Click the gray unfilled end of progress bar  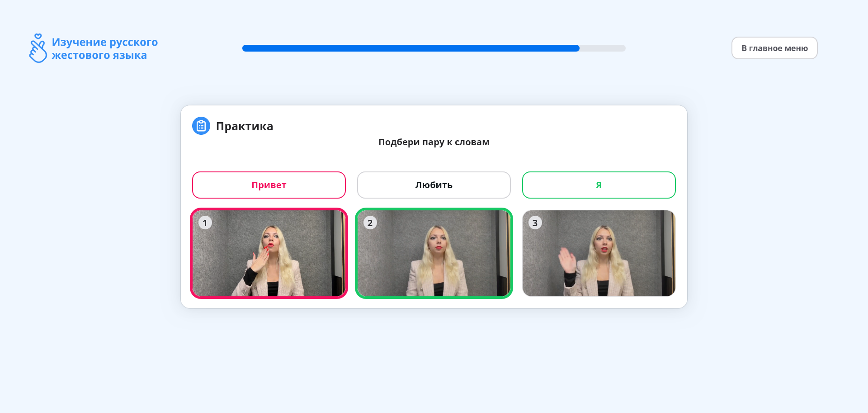[603, 48]
